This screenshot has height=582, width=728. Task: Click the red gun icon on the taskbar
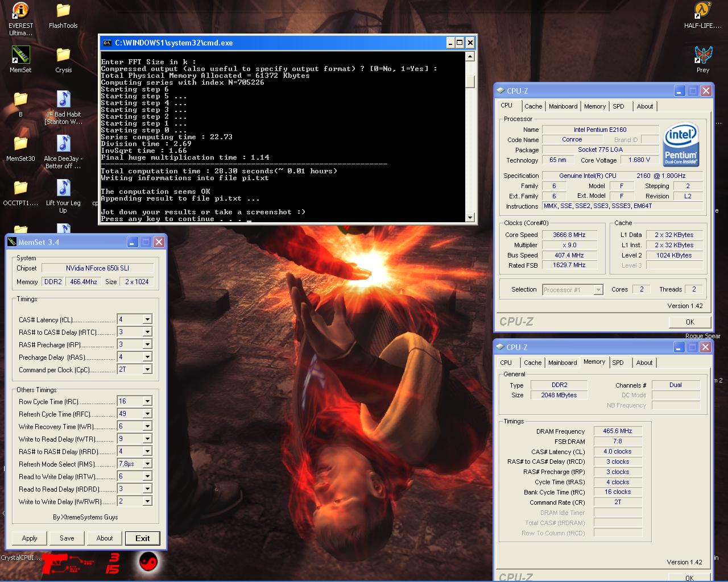pyautogui.click(x=68, y=563)
